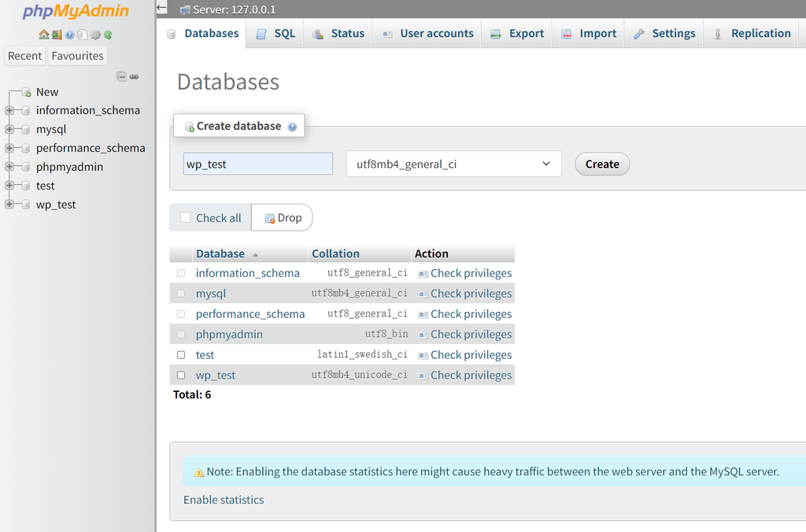Click the database name input field

(258, 164)
